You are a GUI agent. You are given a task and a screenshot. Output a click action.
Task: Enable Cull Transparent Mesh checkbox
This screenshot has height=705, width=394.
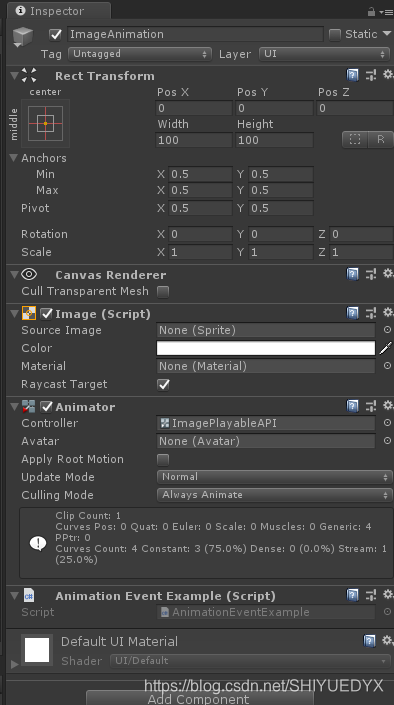pyautogui.click(x=163, y=291)
